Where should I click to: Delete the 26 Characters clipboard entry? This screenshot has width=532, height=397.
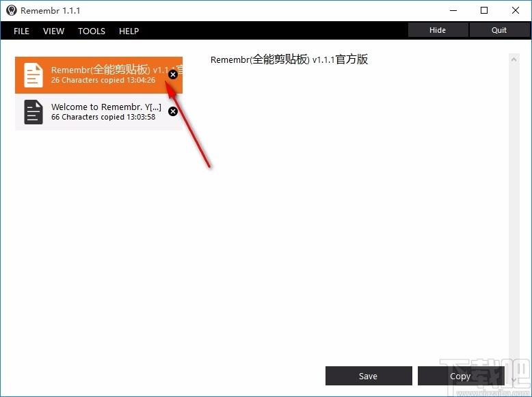(x=173, y=74)
